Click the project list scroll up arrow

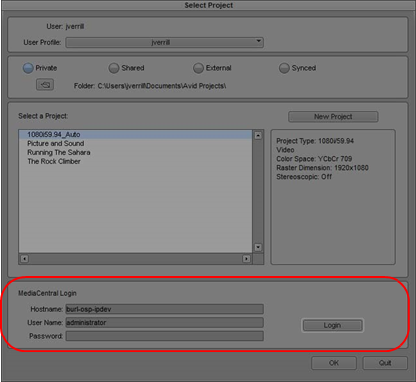click(x=258, y=135)
